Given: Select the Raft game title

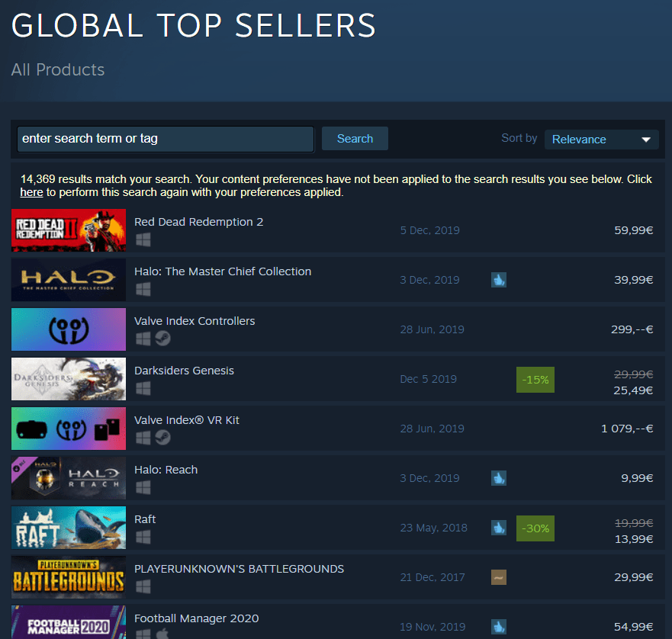Looking at the screenshot, I should pyautogui.click(x=145, y=519).
